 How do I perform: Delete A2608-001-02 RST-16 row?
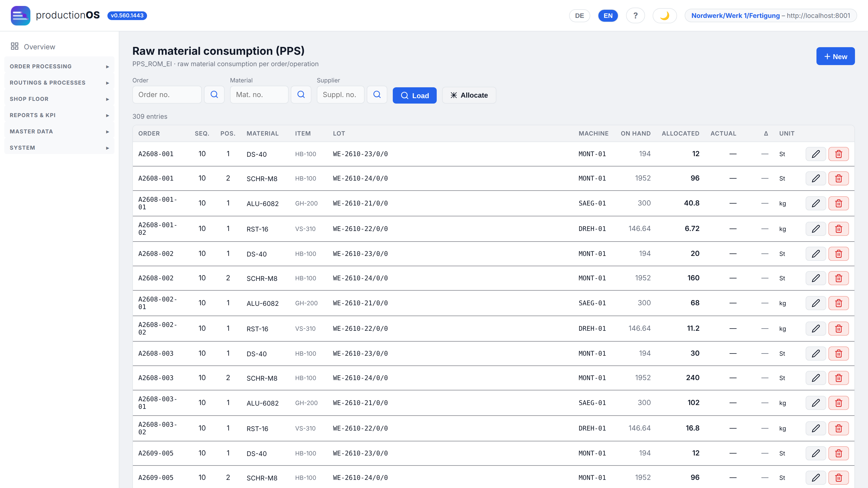(x=838, y=229)
